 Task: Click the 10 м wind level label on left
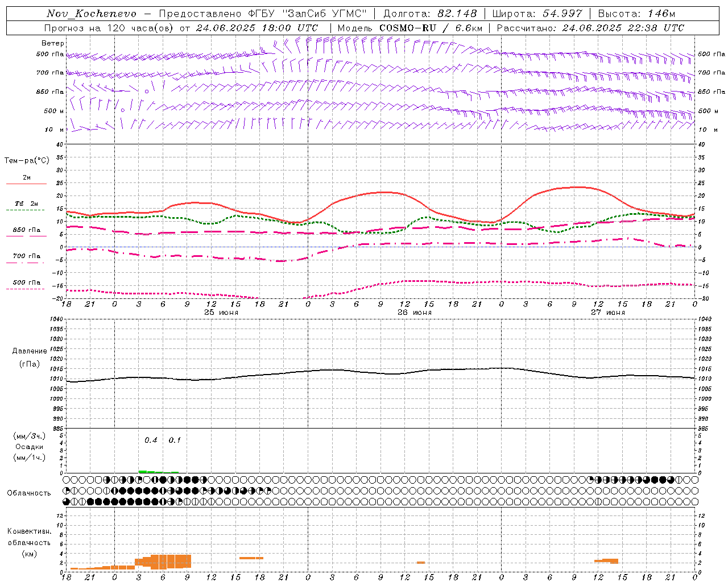coord(55,130)
